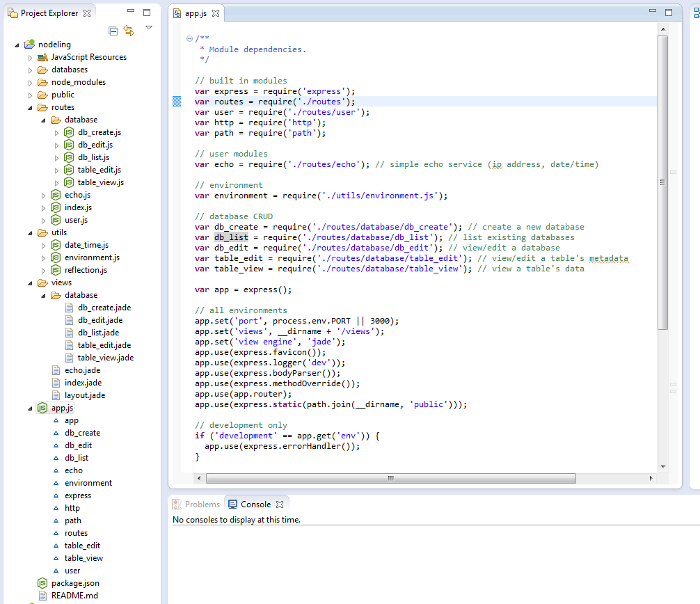700x604 pixels.
Task: Click the 3000 port number in code
Action: pyautogui.click(x=379, y=321)
